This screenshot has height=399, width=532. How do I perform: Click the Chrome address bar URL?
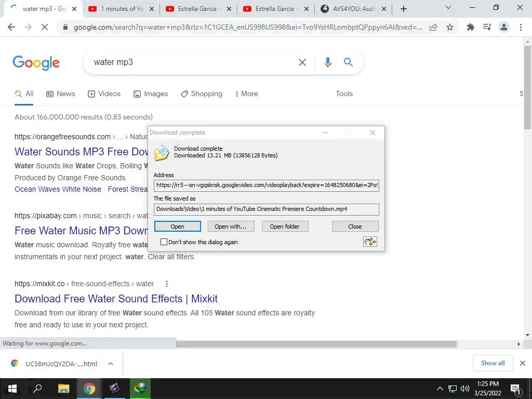click(248, 27)
